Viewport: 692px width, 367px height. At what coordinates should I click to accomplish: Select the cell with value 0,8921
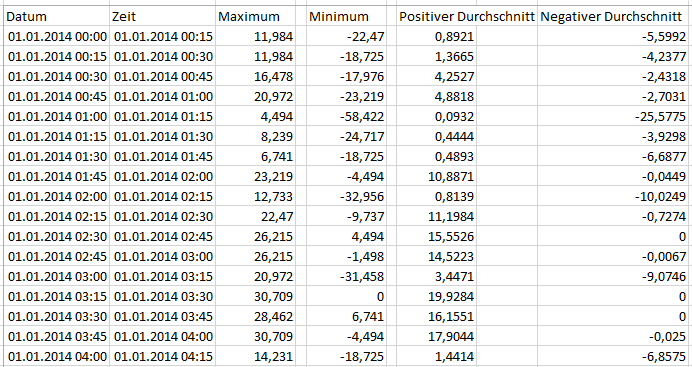pos(436,37)
